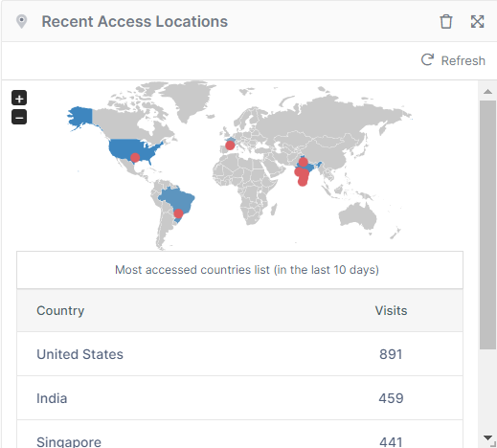Click the scrollbar down arrow
This screenshot has width=497, height=448.
(x=487, y=437)
